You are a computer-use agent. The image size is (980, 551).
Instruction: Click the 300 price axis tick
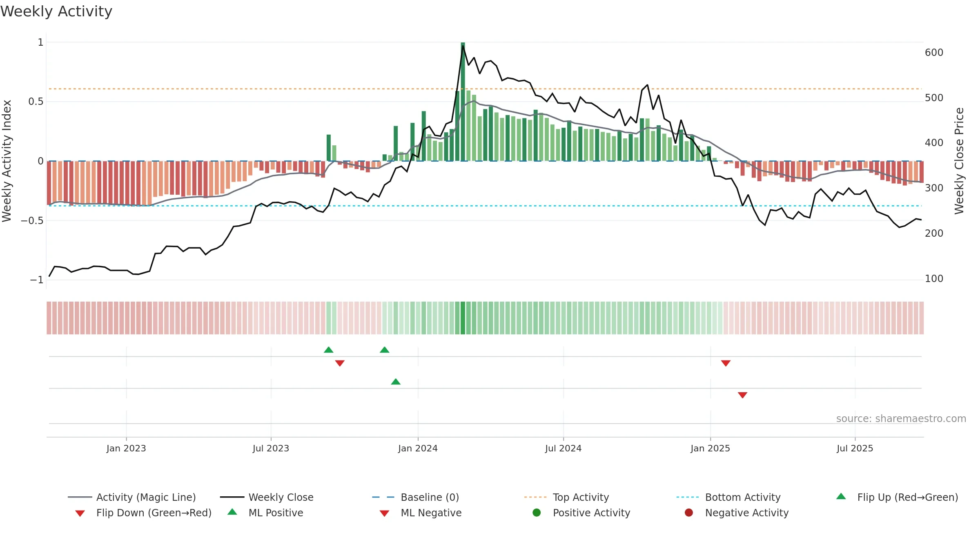point(934,188)
